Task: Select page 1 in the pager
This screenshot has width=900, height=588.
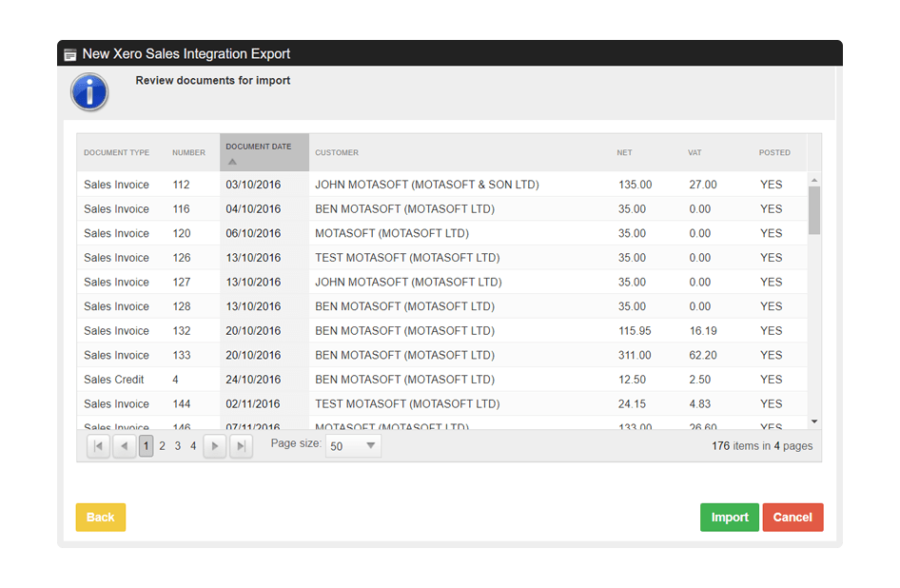Action: pos(146,446)
